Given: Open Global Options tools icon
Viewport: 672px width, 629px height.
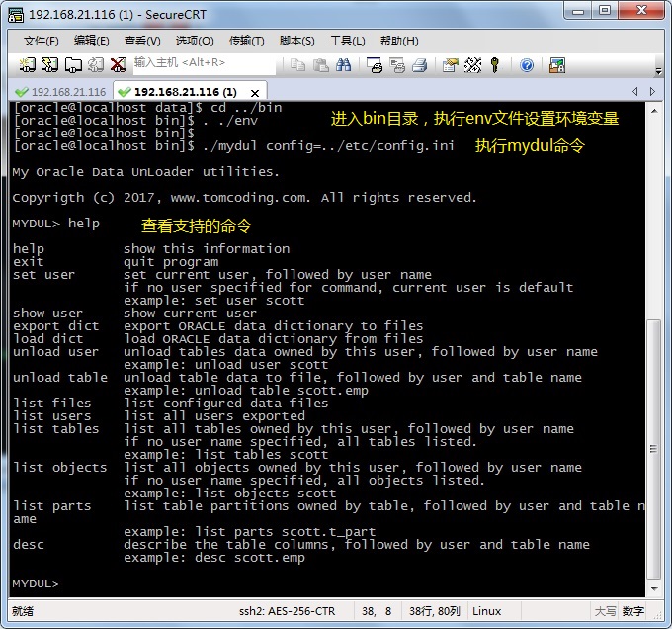Looking at the screenshot, I should pos(472,65).
